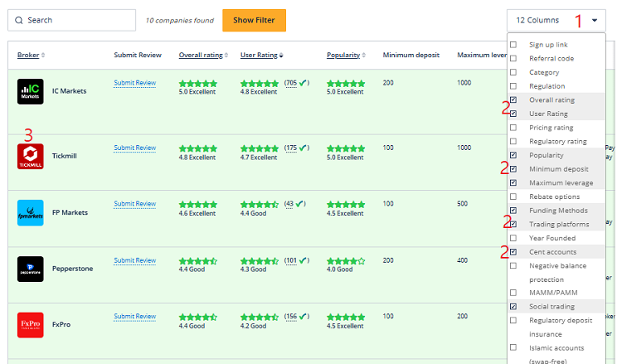The image size is (622, 364).
Task: Click the Pepperstone broker logo
Action: (x=31, y=269)
